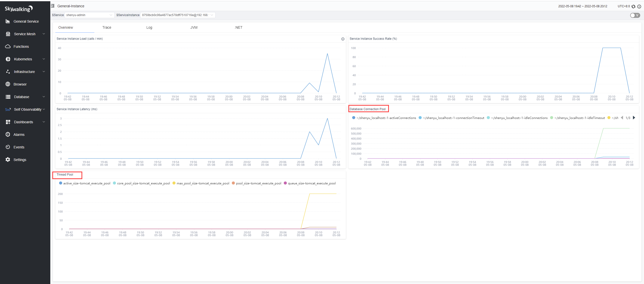Hide max_pool_size-tomcat_execute_pool series

point(203,183)
